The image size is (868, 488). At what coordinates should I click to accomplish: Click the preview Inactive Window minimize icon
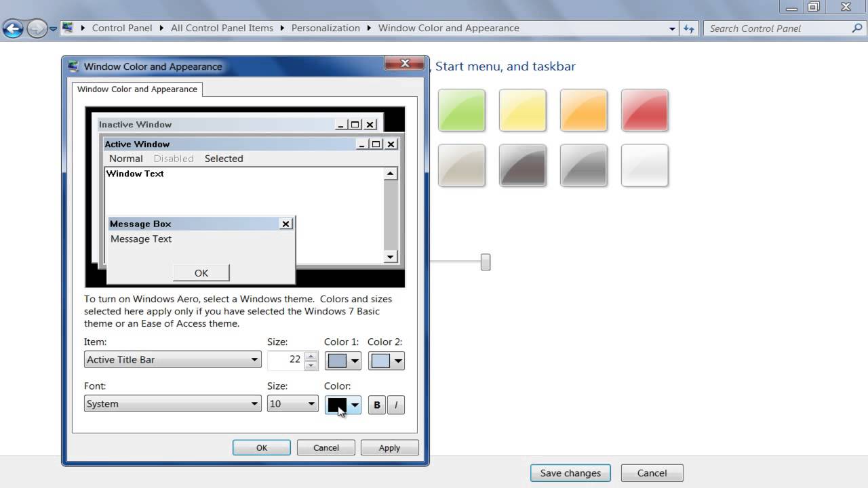(342, 124)
